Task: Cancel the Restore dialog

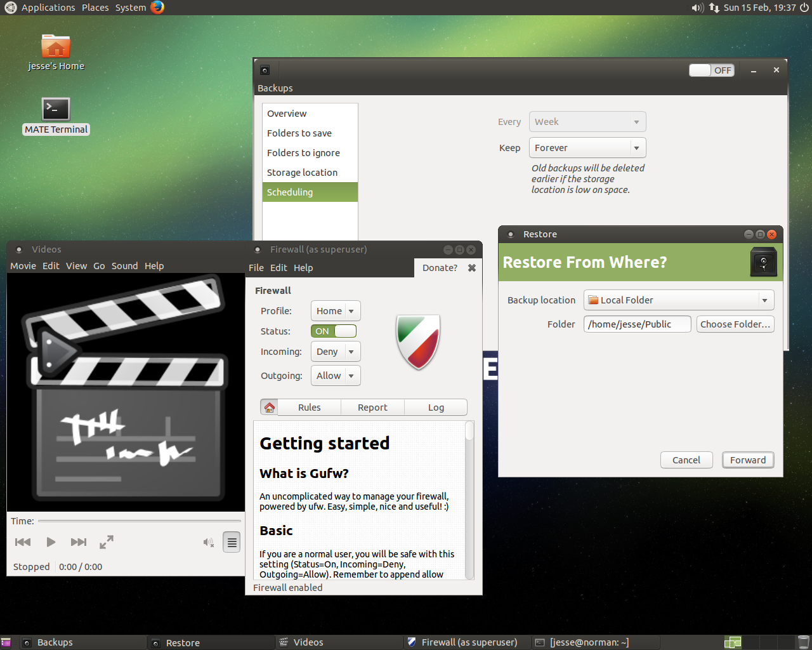Action: [x=686, y=460]
